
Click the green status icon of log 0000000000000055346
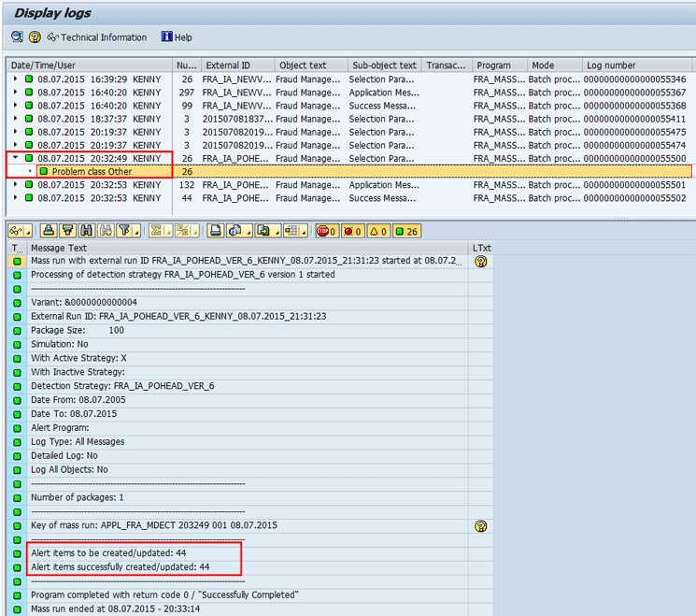tap(29, 79)
